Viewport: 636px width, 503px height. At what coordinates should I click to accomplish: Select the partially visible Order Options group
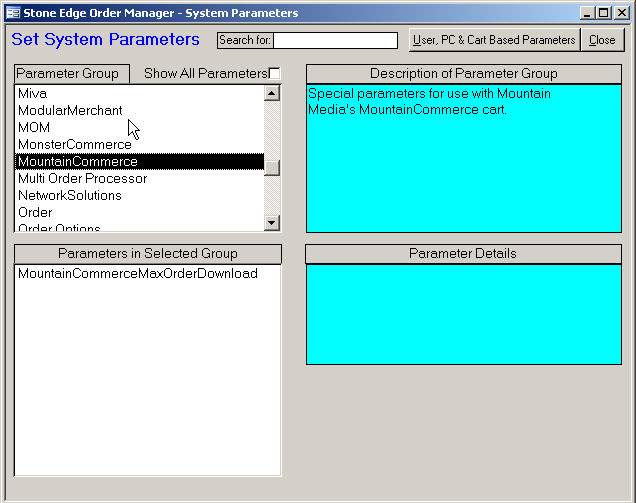click(x=139, y=227)
